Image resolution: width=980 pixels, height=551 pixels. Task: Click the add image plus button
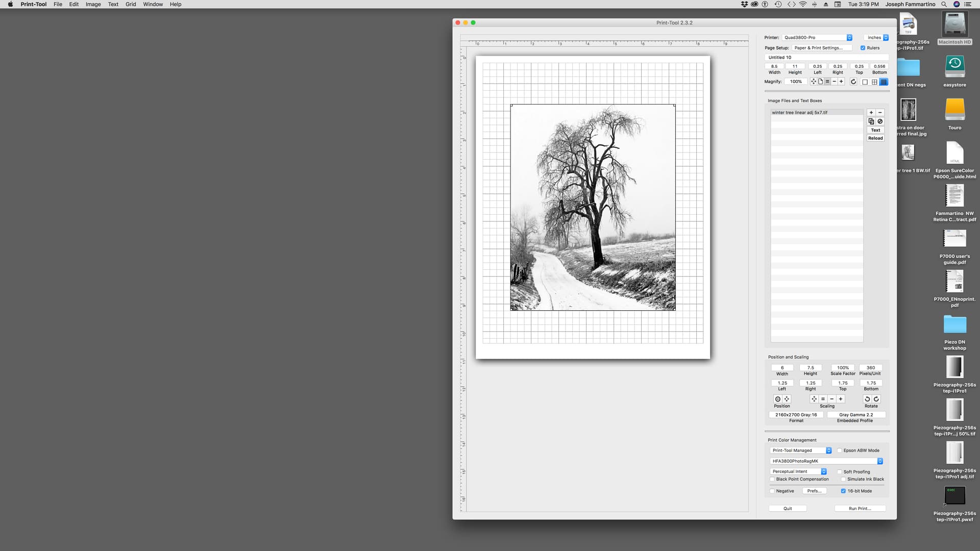[871, 112]
